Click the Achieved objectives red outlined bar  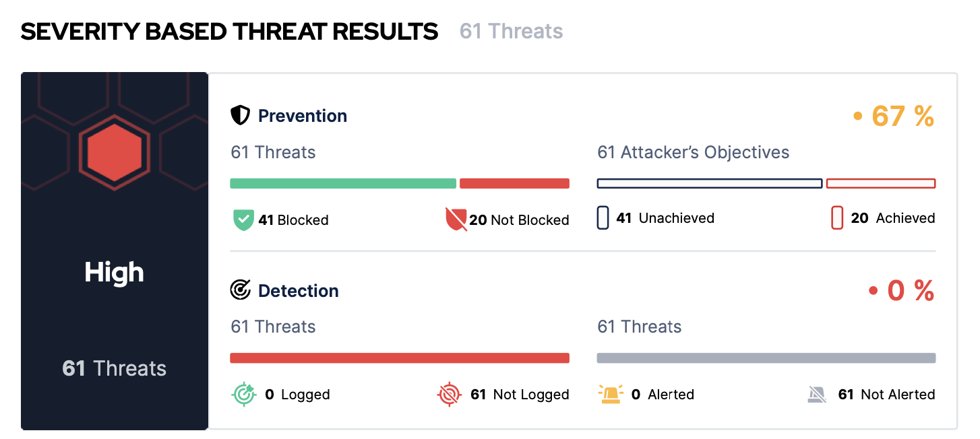[881, 183]
